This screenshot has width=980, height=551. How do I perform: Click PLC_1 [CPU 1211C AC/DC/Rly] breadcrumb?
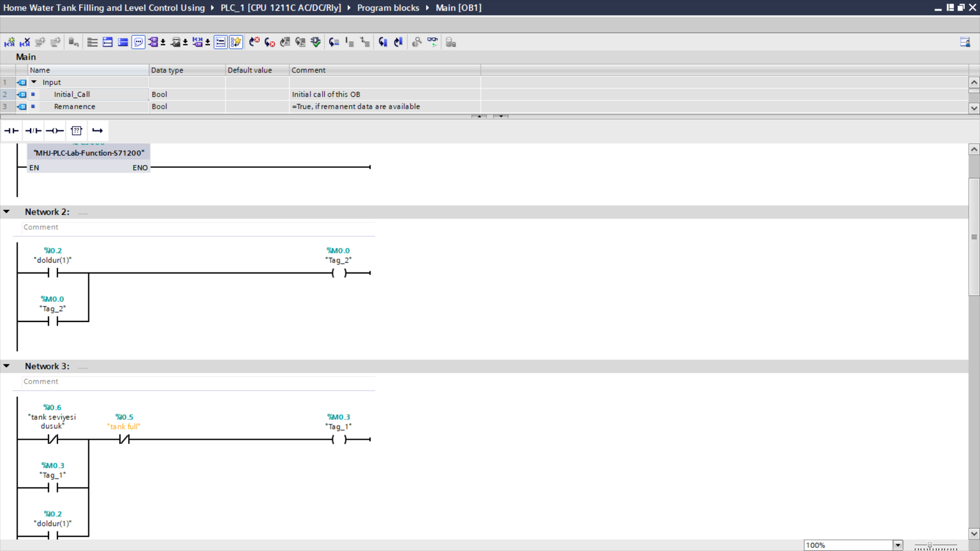tap(281, 8)
